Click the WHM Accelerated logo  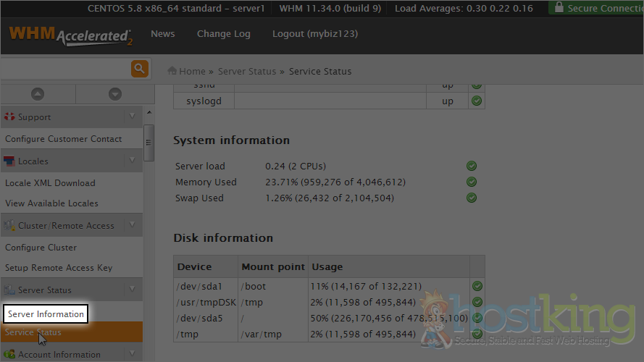pos(70,35)
